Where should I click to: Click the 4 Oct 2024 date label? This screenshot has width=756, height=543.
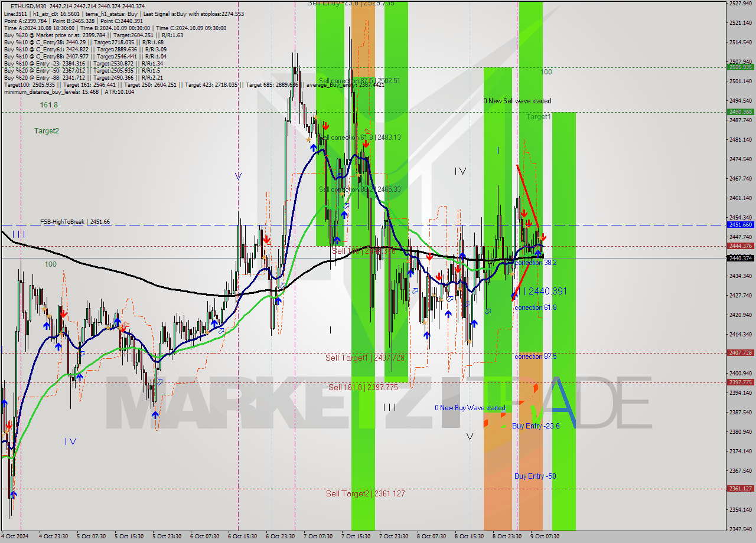click(x=14, y=537)
